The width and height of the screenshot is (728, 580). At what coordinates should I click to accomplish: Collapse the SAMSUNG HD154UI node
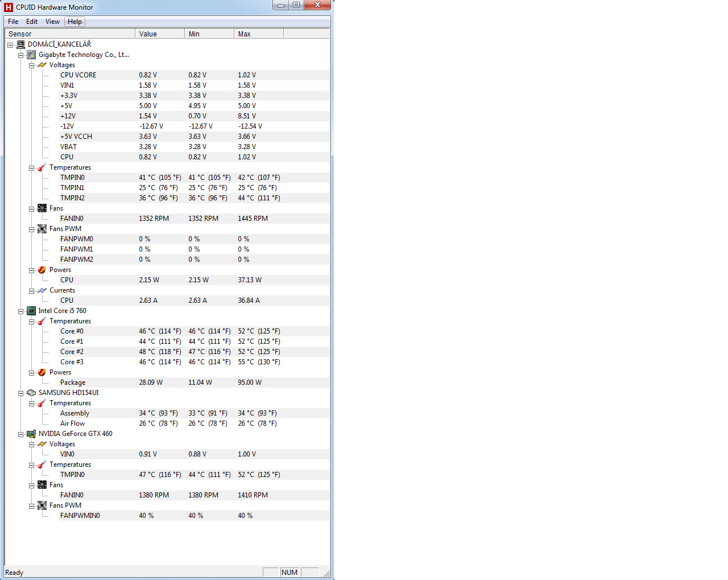pos(20,393)
